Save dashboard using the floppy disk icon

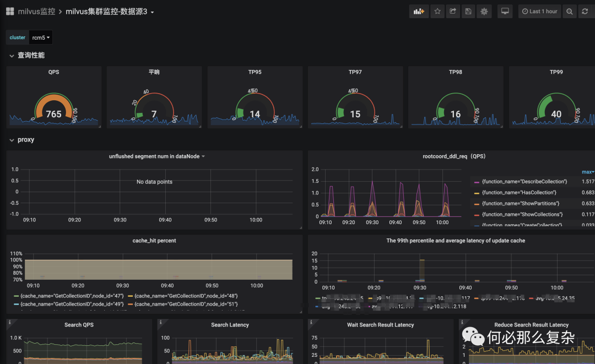(468, 12)
